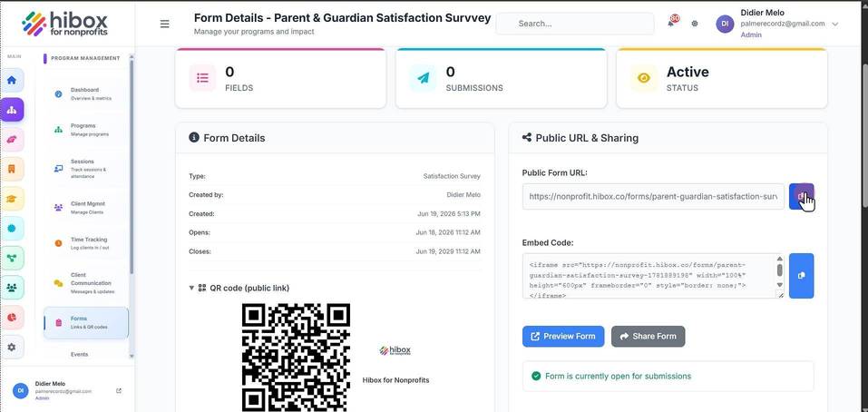
Task: Click the Public URL & Sharing share icon
Action: click(527, 137)
